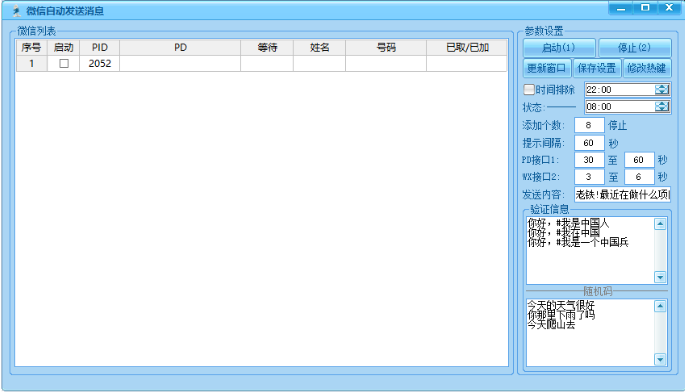Image resolution: width=685 pixels, height=392 pixels.
Task: Click PD接口1 minimum field showing 30
Action: point(589,160)
